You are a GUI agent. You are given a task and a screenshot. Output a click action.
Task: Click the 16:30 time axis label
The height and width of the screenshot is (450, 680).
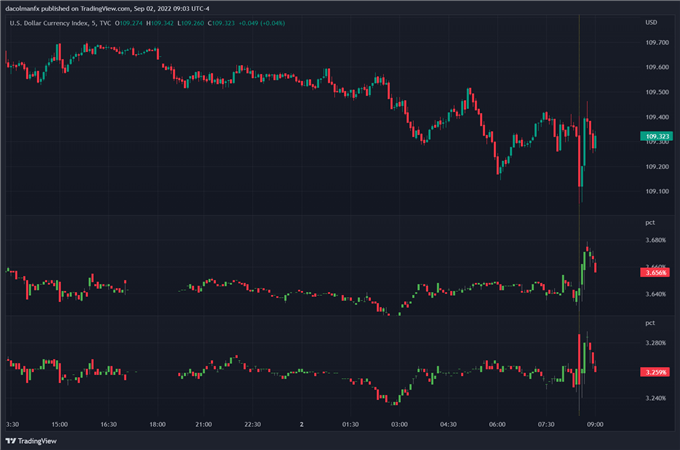[x=108, y=424]
